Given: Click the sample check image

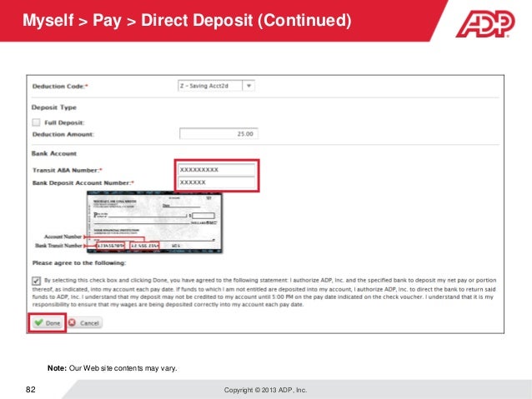Looking at the screenshot, I should pyautogui.click(x=154, y=222).
